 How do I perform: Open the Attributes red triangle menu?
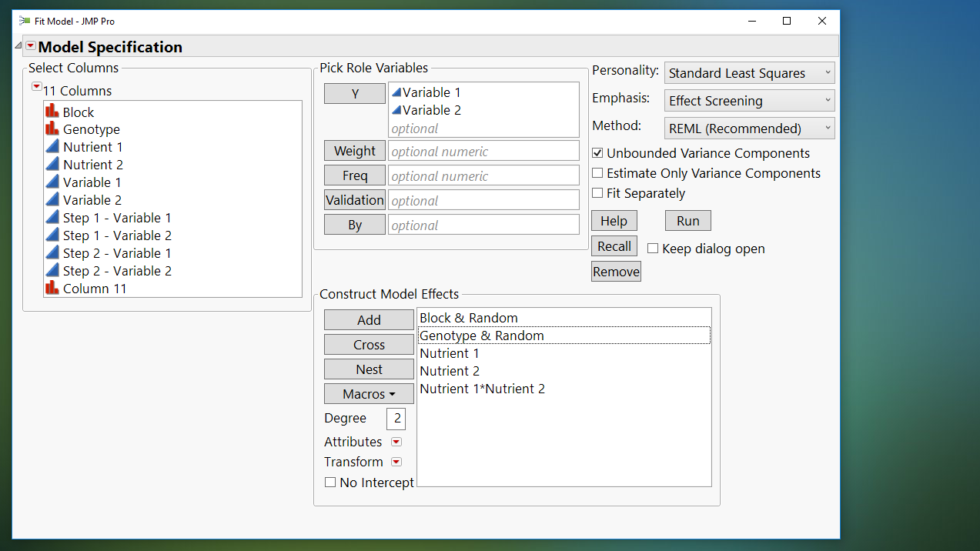click(x=396, y=441)
